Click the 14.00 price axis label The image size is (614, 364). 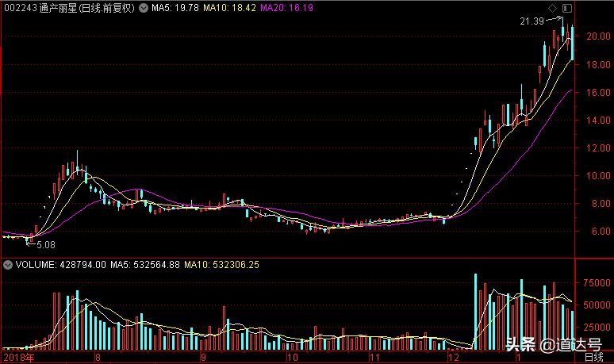[598, 121]
